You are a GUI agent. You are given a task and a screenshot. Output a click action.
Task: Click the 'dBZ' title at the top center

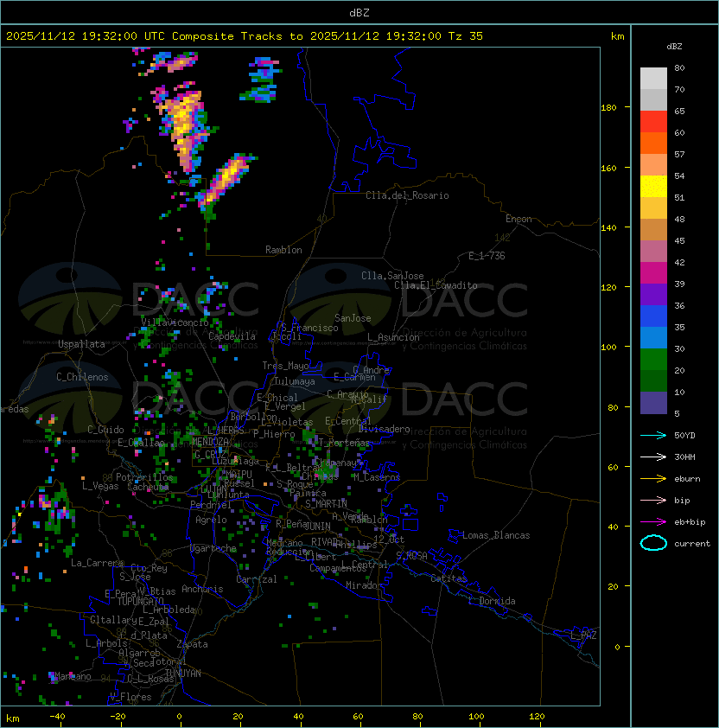(359, 13)
